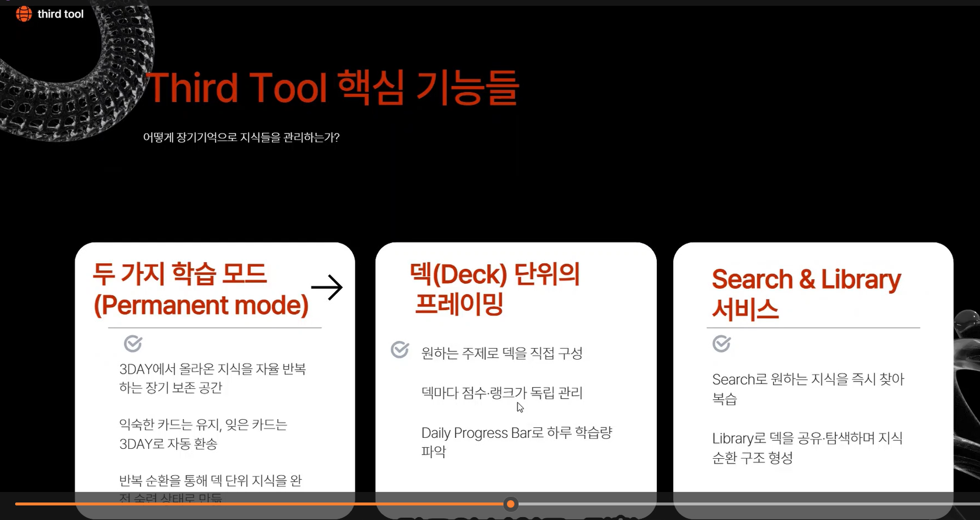Click the third tool globe logo icon
Image resolution: width=980 pixels, height=520 pixels.
tap(24, 14)
